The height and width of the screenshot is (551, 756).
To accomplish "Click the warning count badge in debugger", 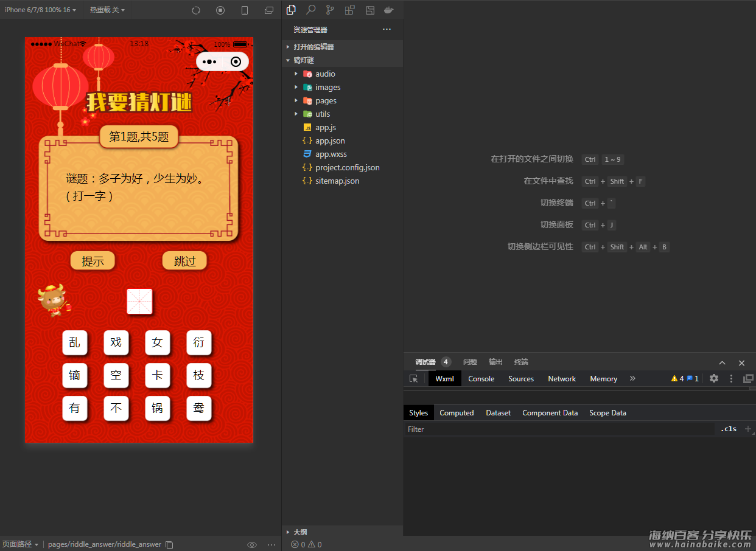I will coord(677,378).
